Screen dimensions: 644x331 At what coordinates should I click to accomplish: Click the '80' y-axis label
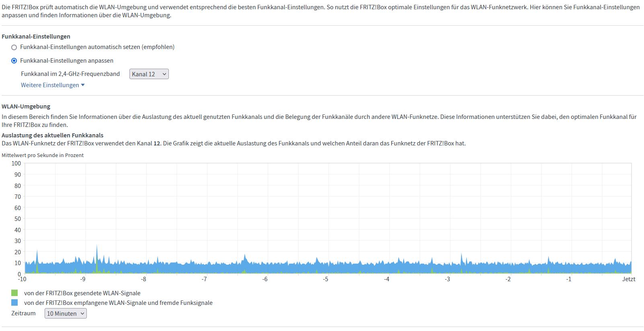click(x=18, y=186)
